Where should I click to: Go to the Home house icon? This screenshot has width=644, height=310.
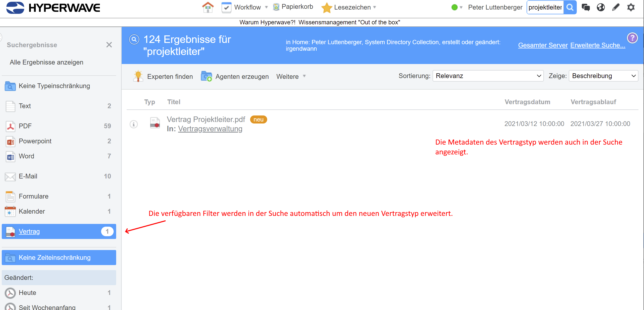tap(208, 7)
